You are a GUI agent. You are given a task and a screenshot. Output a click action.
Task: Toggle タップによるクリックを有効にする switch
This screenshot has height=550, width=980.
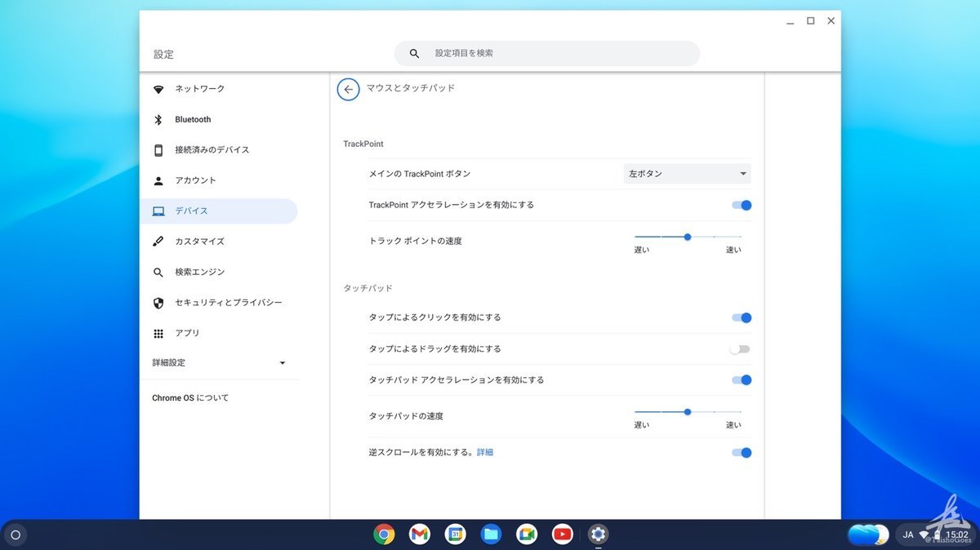tap(742, 318)
